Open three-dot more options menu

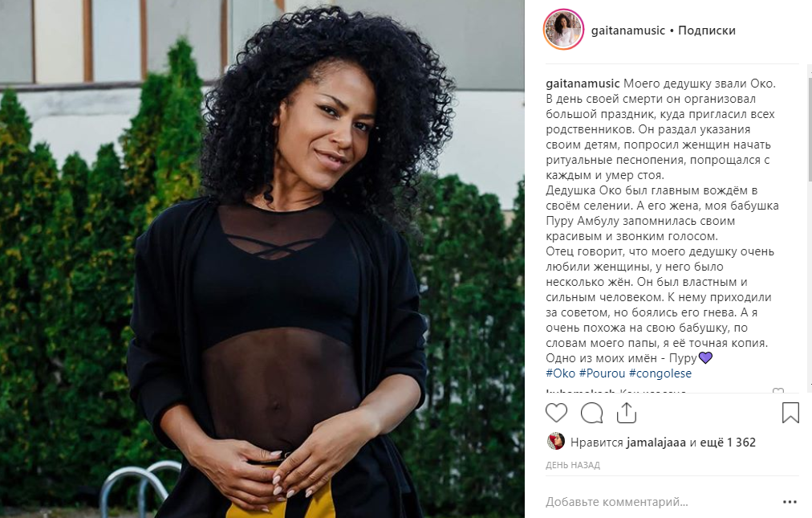tap(790, 502)
